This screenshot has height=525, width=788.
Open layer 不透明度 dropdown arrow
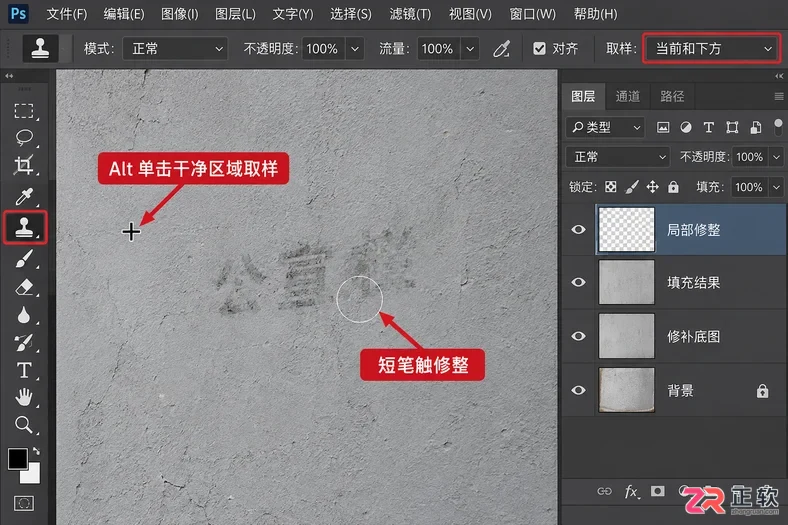[776, 157]
